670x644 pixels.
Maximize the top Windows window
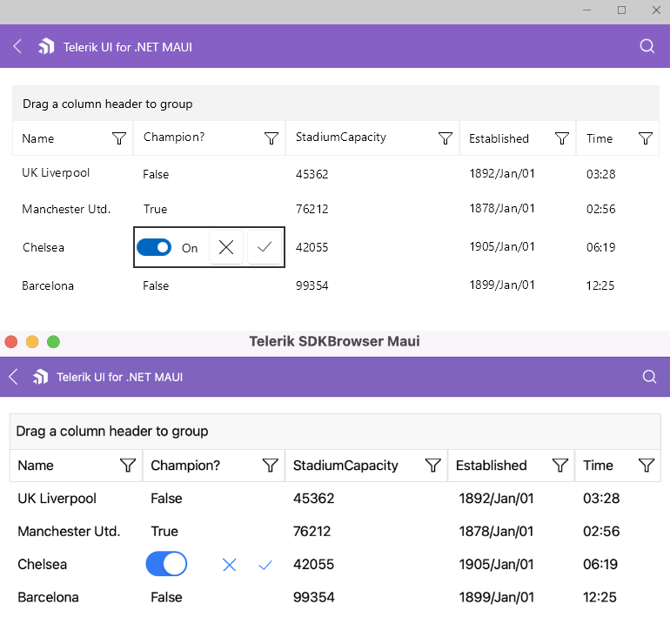[622, 10]
